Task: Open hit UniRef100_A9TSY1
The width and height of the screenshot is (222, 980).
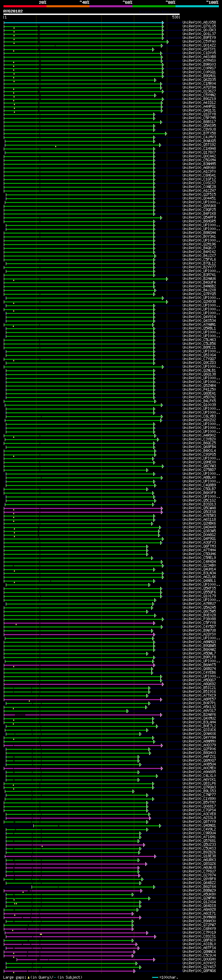Action: (x=199, y=49)
